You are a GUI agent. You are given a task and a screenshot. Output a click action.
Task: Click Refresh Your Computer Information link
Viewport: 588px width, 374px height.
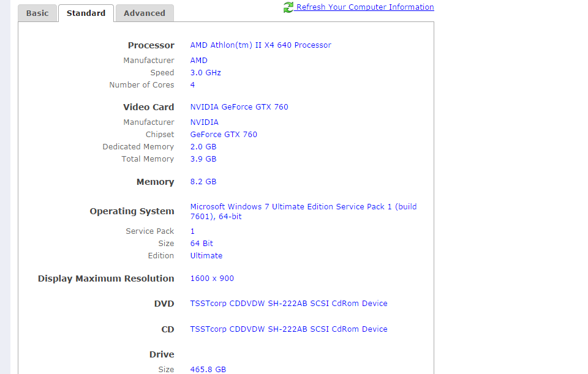tap(365, 7)
